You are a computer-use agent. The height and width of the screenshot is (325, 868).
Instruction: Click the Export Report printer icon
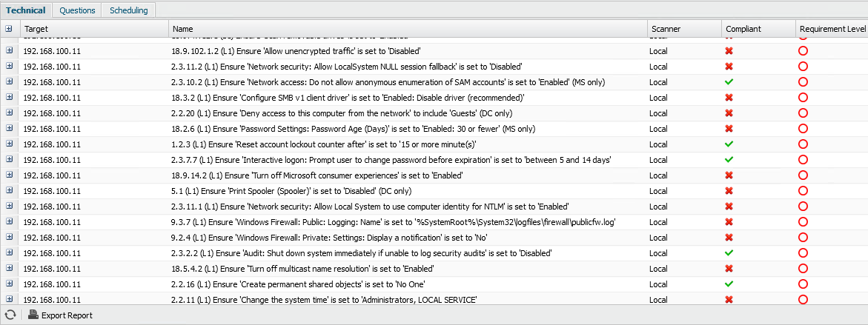pyautogui.click(x=33, y=315)
